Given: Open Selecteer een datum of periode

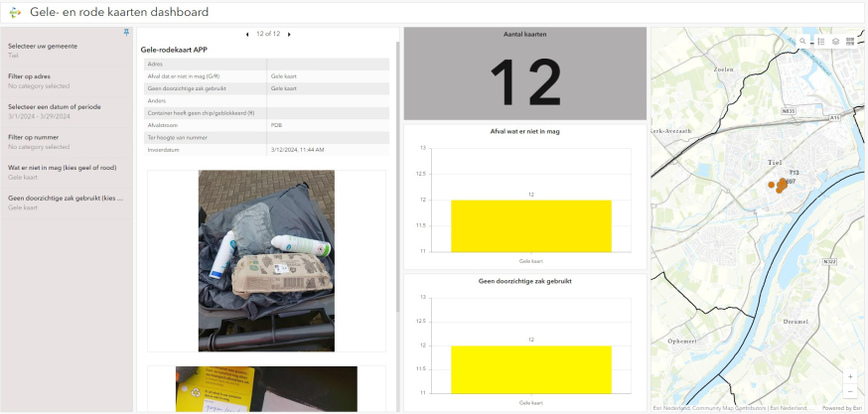Looking at the screenshot, I should click(x=66, y=110).
